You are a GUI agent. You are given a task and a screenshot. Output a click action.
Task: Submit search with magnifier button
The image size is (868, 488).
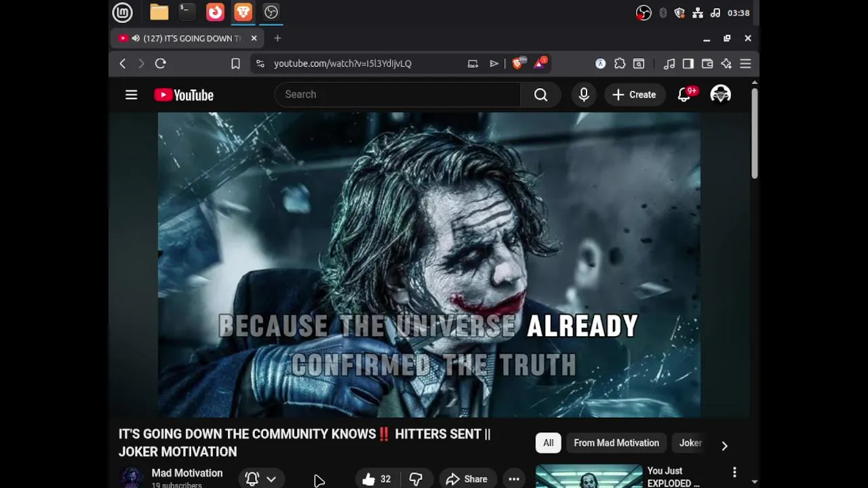pyautogui.click(x=540, y=95)
